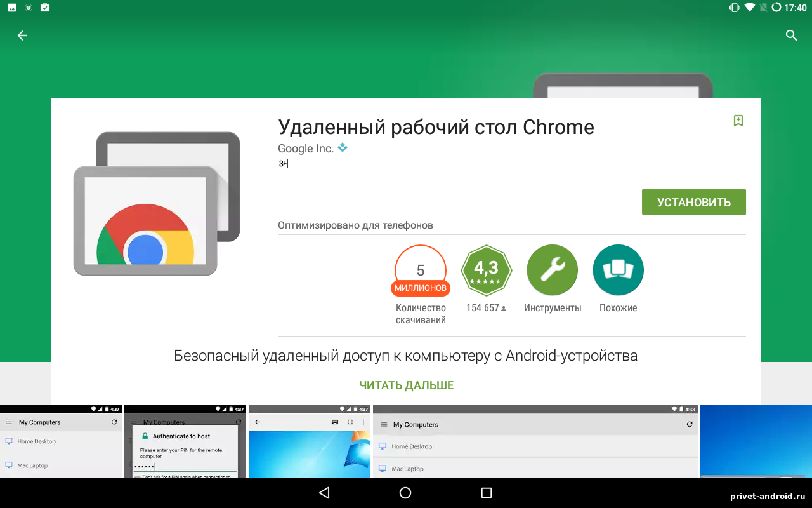Screen dimensions: 812x508
Task: Tap the Chrome Remote Desktop app icon
Action: 157,204
